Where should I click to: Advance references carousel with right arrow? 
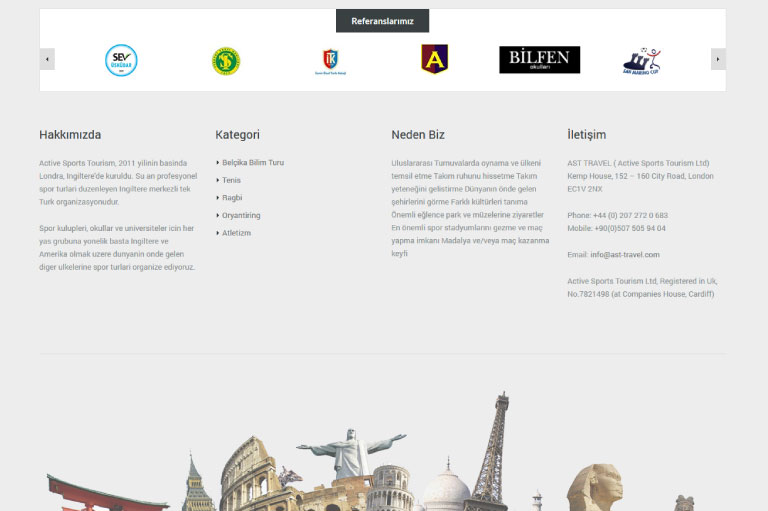[x=718, y=60]
